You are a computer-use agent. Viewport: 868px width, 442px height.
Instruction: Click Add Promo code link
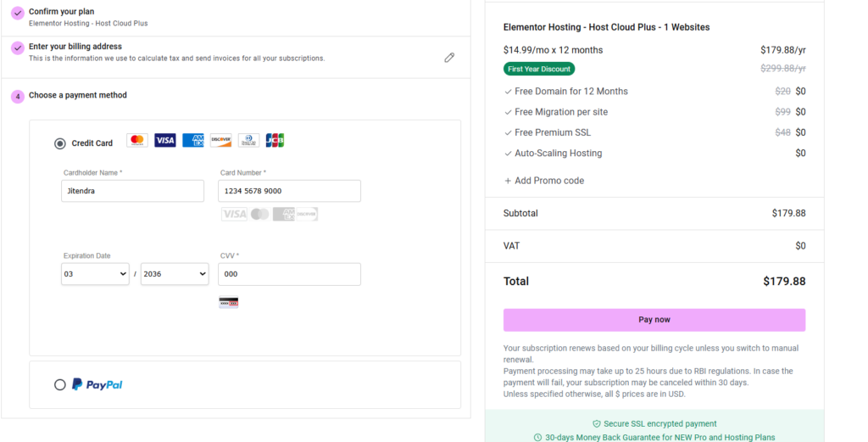tap(549, 181)
